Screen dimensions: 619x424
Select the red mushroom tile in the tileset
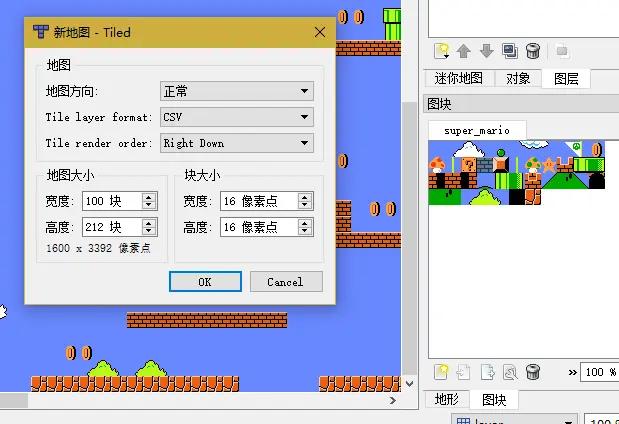(x=437, y=165)
